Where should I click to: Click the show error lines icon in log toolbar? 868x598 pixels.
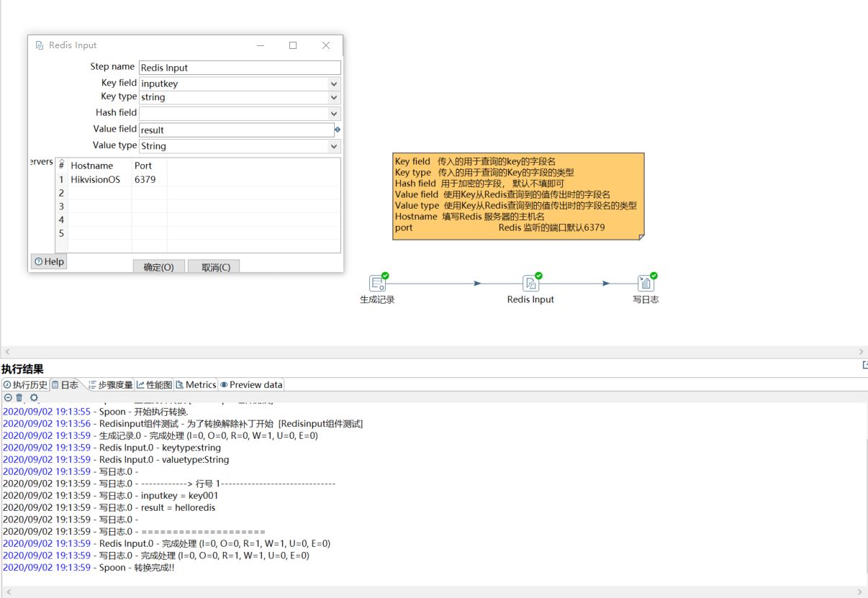8,397
